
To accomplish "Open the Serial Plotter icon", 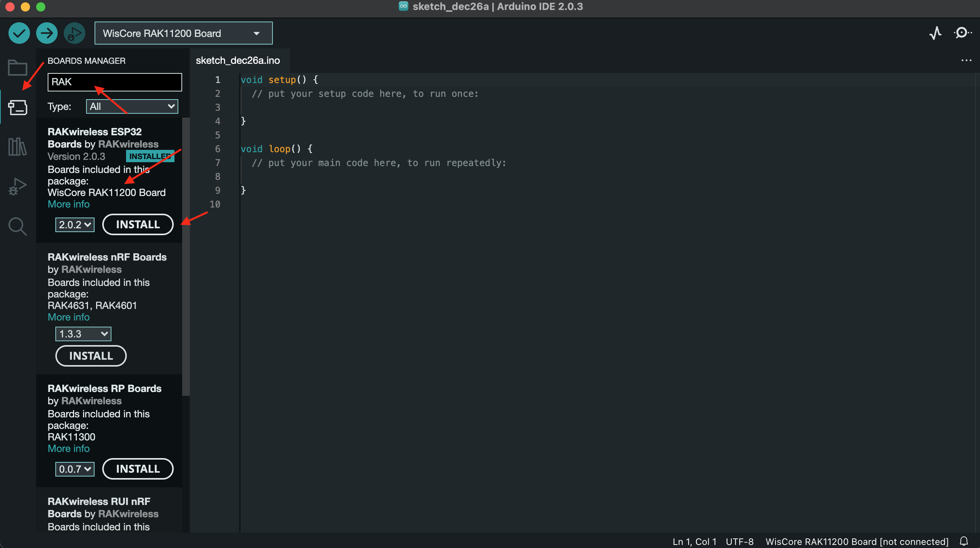I will (935, 33).
